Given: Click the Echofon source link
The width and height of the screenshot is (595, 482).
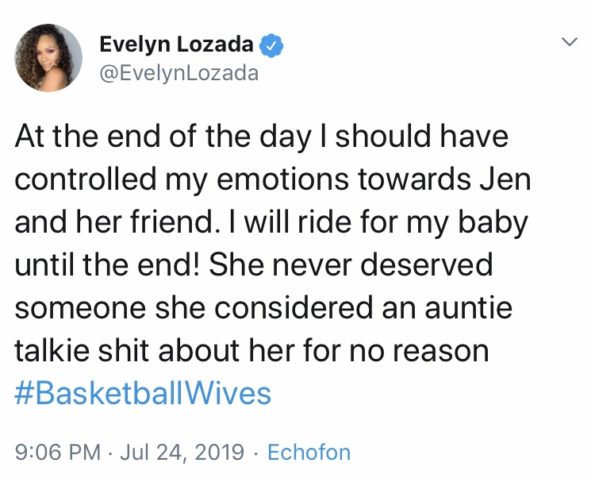Looking at the screenshot, I should tap(309, 452).
